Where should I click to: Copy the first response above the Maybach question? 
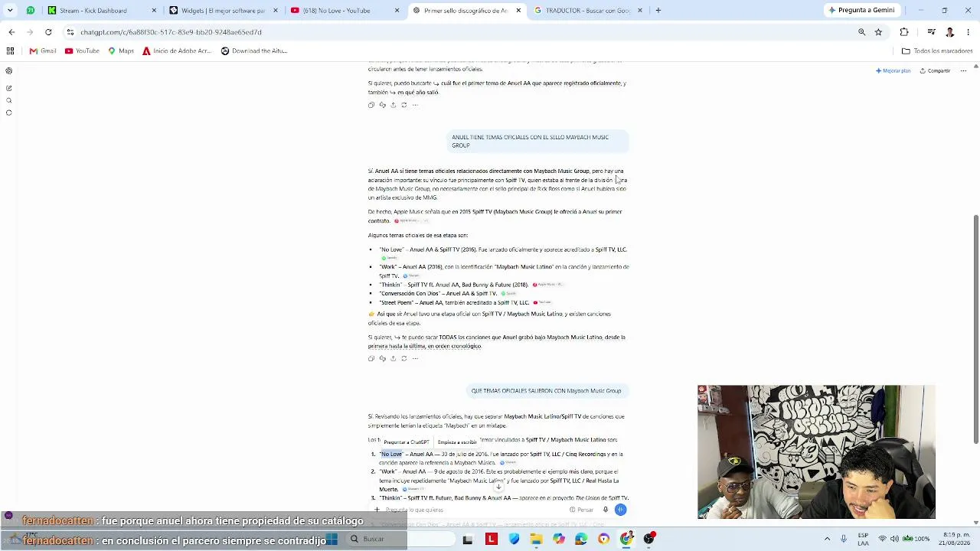click(371, 105)
